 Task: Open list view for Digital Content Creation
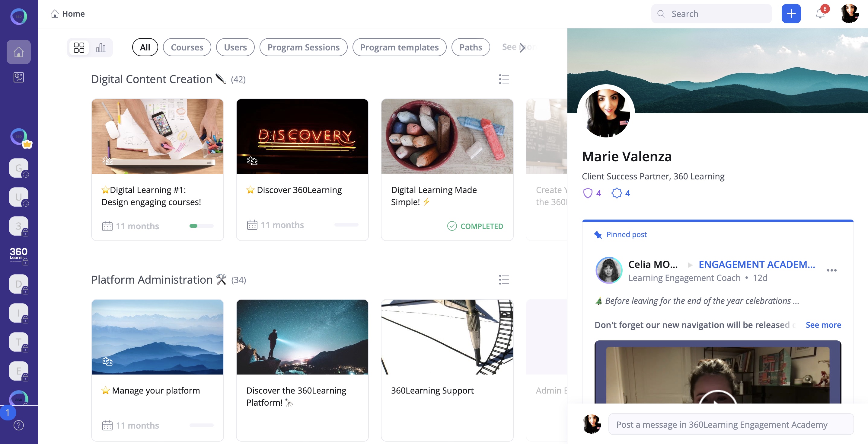point(504,79)
